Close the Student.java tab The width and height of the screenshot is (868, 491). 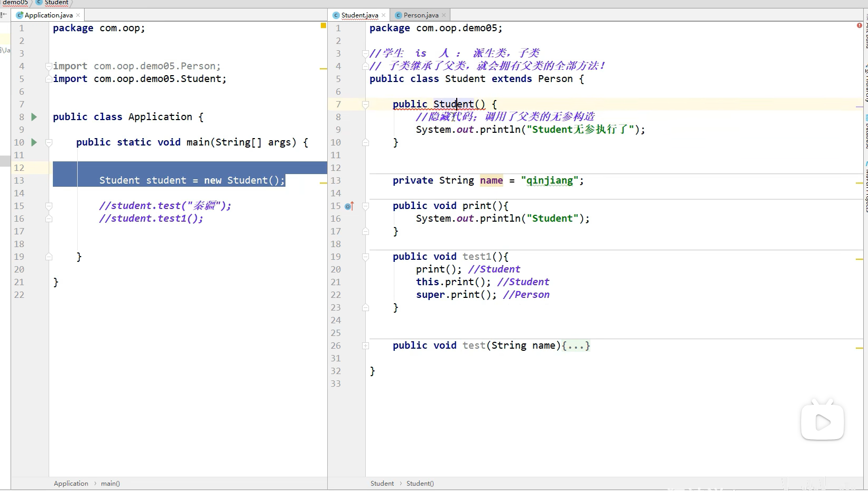point(384,15)
